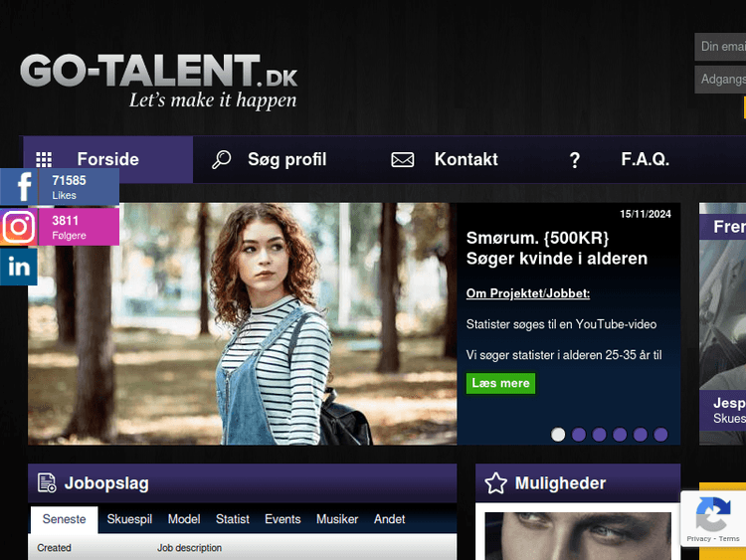
Task: Select the second carousel slide dot
Action: [x=579, y=435]
